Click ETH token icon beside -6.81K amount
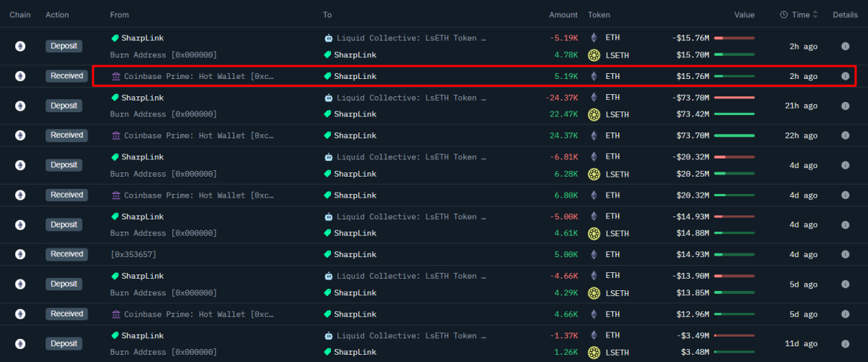Image resolution: width=868 pixels, height=362 pixels. click(x=594, y=157)
